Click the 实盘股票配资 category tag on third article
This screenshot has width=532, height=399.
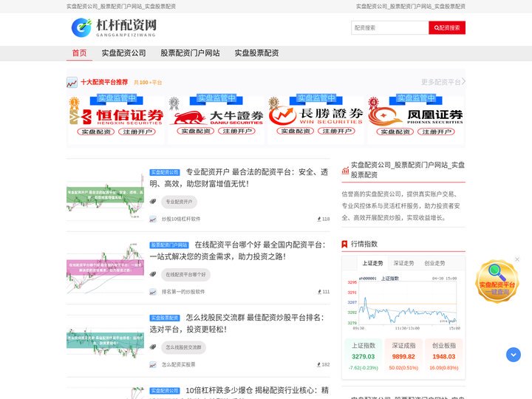click(x=165, y=318)
